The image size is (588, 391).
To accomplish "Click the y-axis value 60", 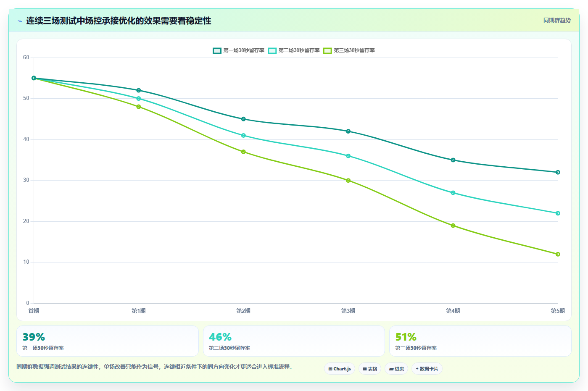I will [26, 58].
